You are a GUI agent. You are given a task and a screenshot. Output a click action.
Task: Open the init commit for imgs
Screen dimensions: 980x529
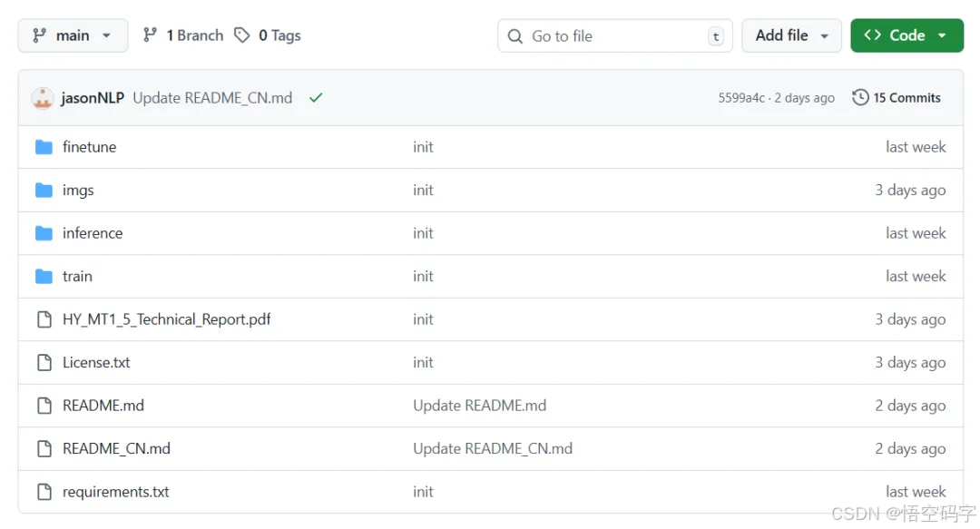click(423, 190)
